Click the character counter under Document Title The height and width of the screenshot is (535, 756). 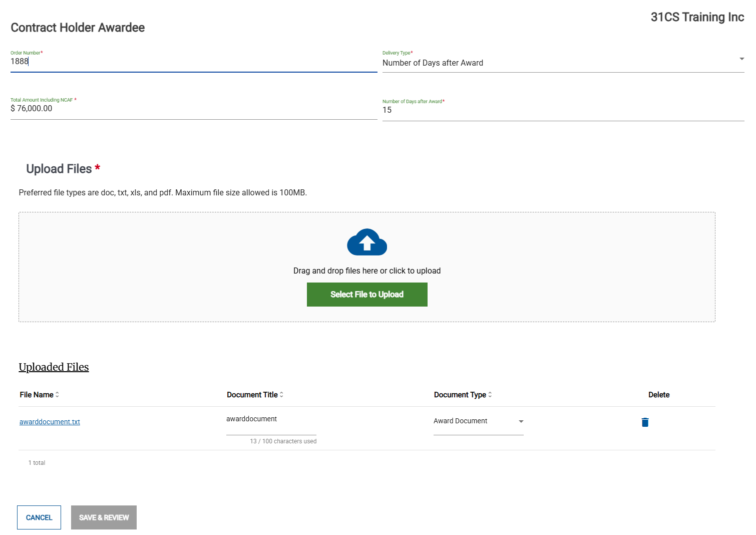283,441
